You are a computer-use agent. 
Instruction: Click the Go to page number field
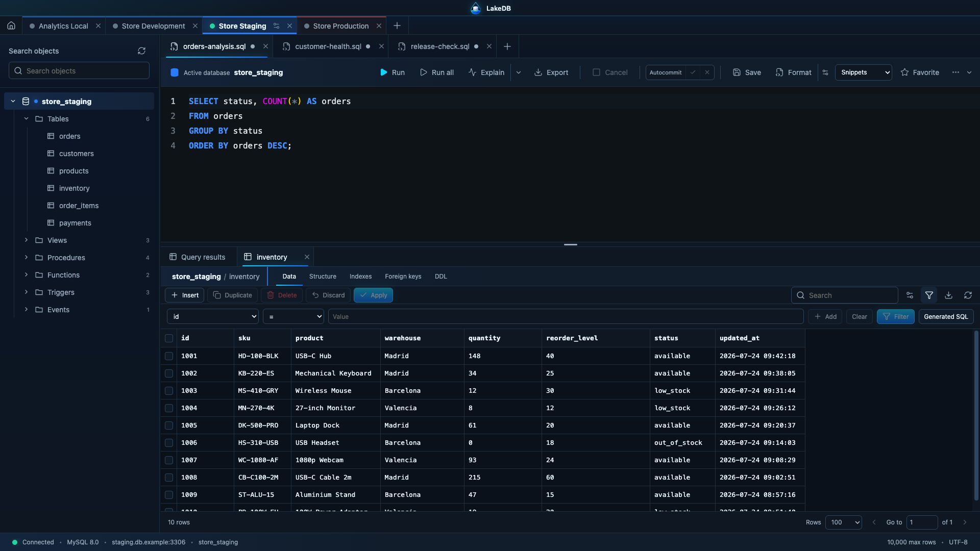coord(922,522)
